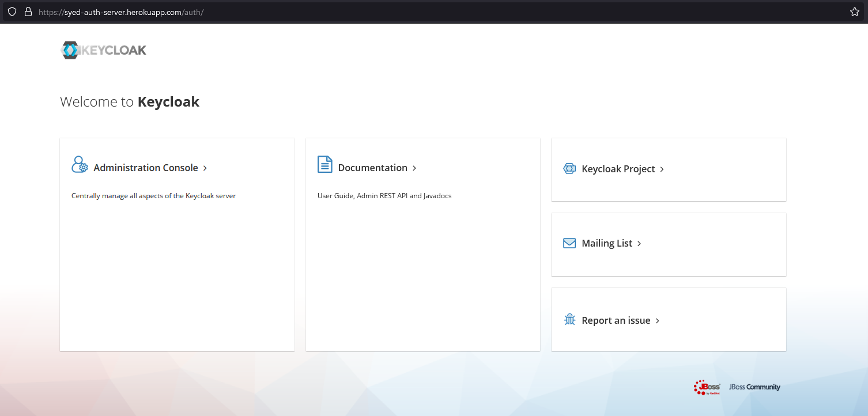Click the Keycloak Project hexagon icon
The image size is (868, 416).
569,169
